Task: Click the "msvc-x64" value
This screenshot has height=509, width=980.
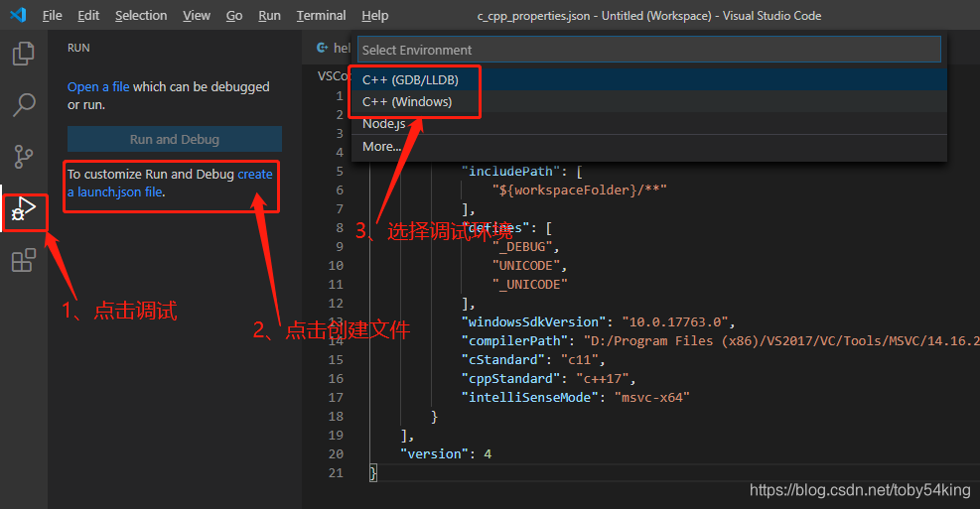Action: point(652,397)
